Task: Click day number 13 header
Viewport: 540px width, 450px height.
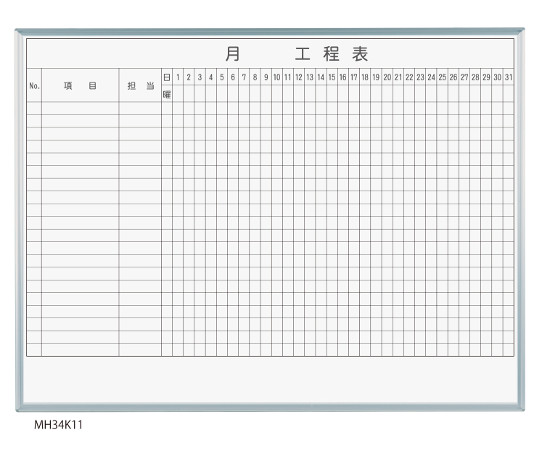Action: [x=310, y=77]
